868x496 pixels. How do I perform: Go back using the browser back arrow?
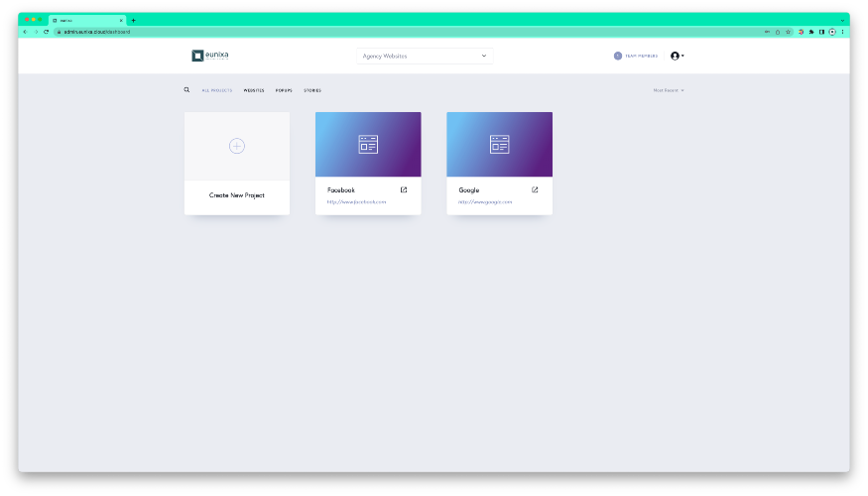pyautogui.click(x=25, y=32)
